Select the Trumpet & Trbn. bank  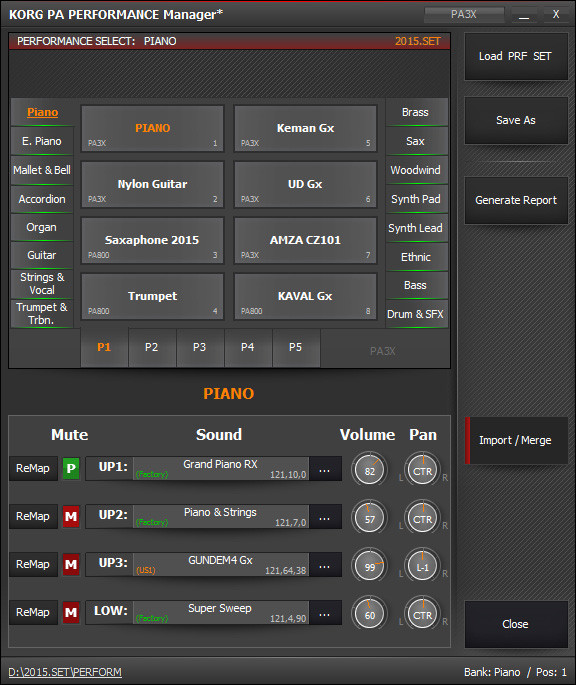[x=42, y=314]
